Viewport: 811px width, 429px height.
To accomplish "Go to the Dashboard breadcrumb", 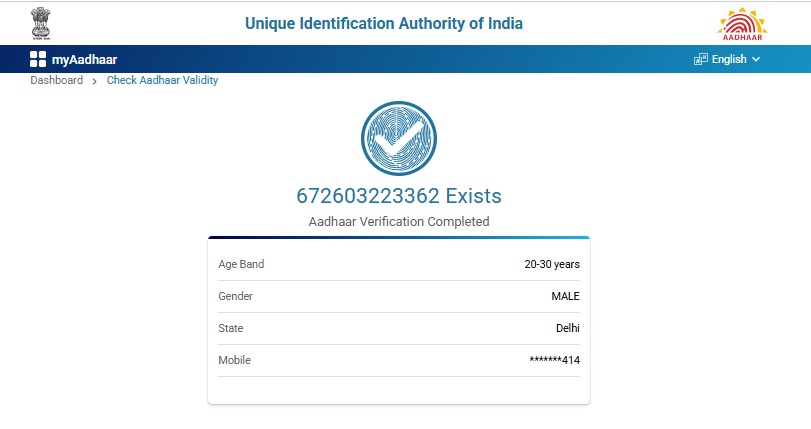I will coord(56,80).
